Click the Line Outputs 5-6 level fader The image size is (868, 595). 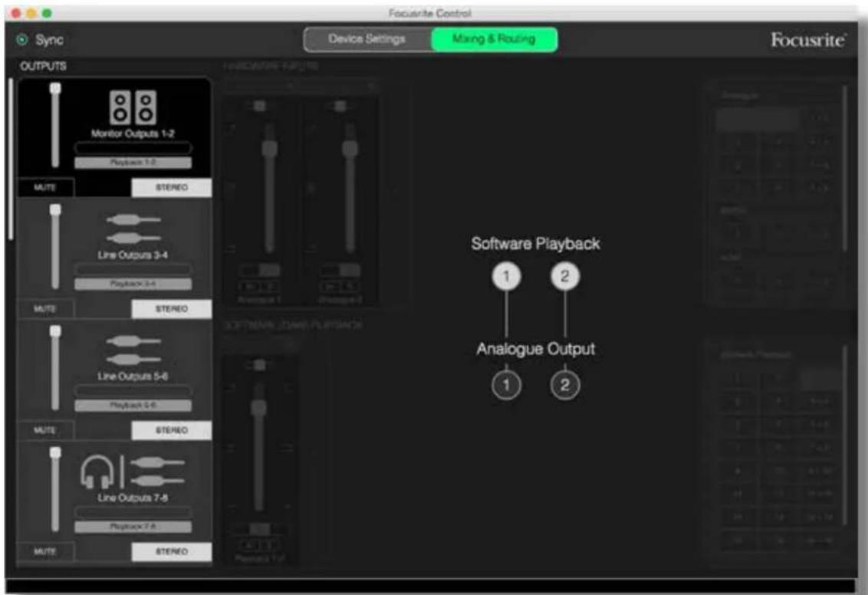[x=54, y=367]
